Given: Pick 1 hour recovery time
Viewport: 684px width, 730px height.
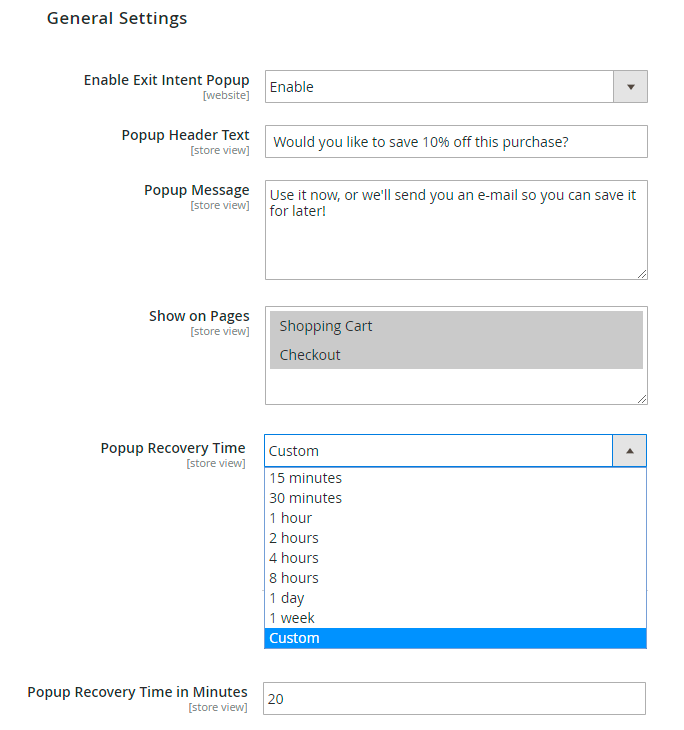Looking at the screenshot, I should point(291,518).
